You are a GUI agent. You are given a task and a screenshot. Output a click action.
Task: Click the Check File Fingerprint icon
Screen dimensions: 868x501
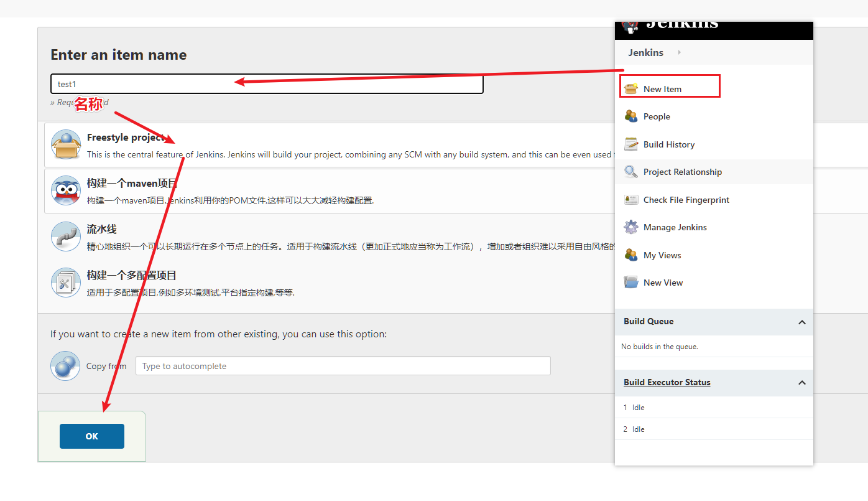(x=631, y=199)
